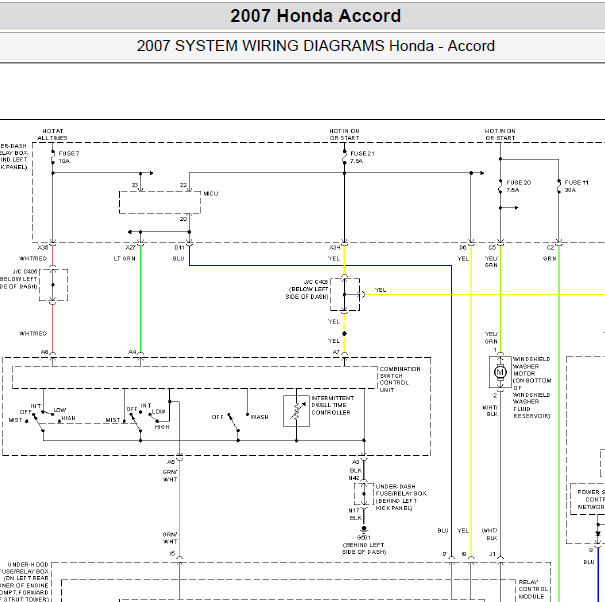Screen dimensions: 605x602
Task: Click the variable resistor symbol in dwell controller
Action: pyautogui.click(x=296, y=411)
